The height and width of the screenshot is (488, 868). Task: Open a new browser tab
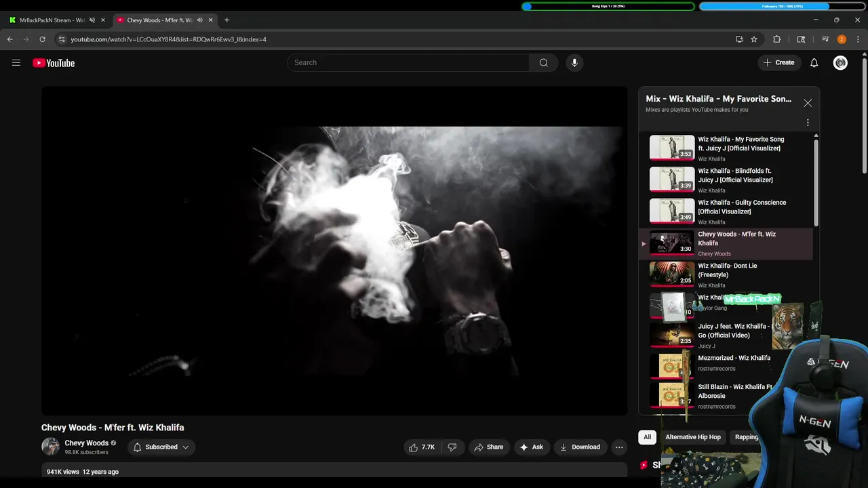tap(226, 20)
